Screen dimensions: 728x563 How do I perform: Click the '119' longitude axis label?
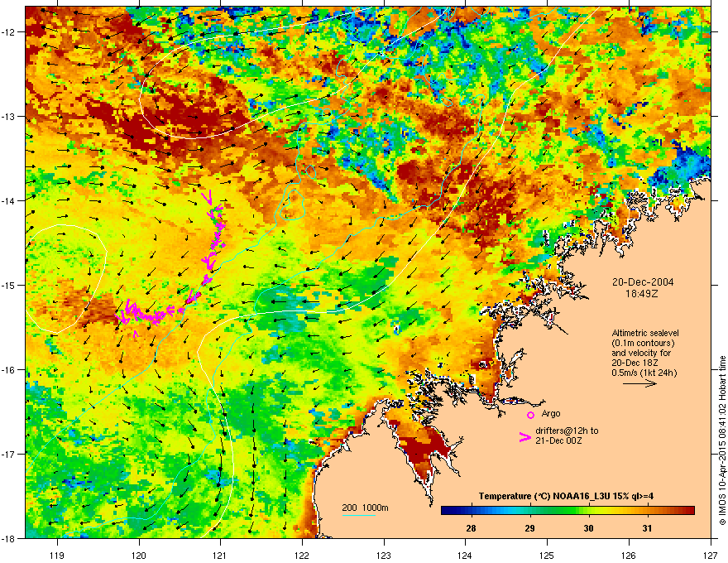pos(57,555)
